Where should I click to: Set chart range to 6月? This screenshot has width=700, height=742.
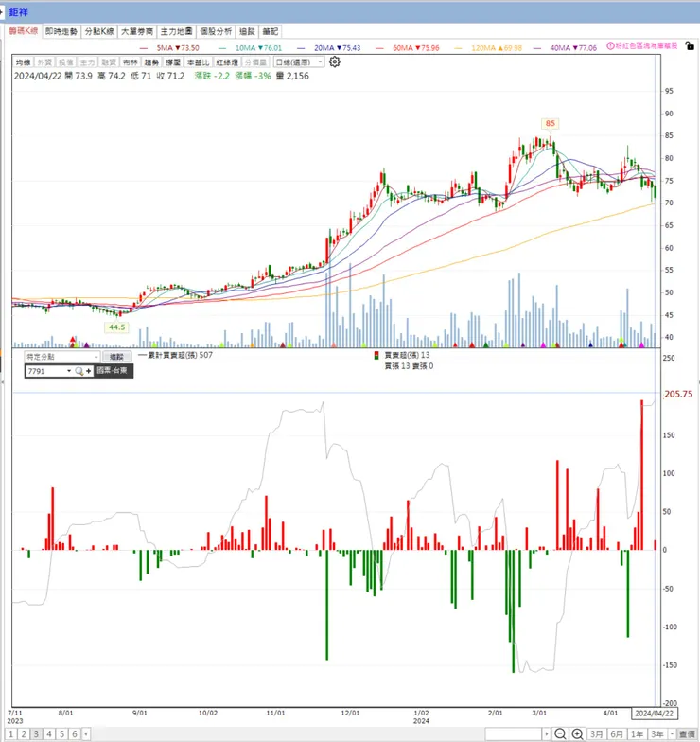[617, 734]
